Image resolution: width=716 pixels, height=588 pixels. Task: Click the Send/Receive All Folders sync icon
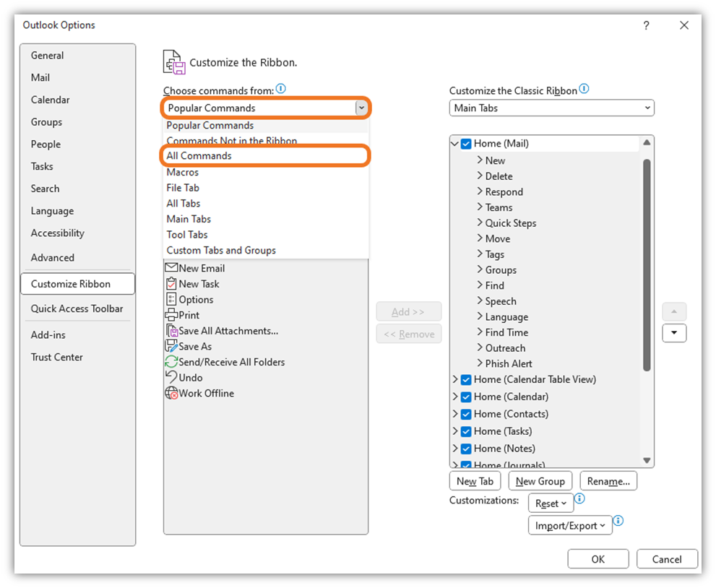(171, 362)
